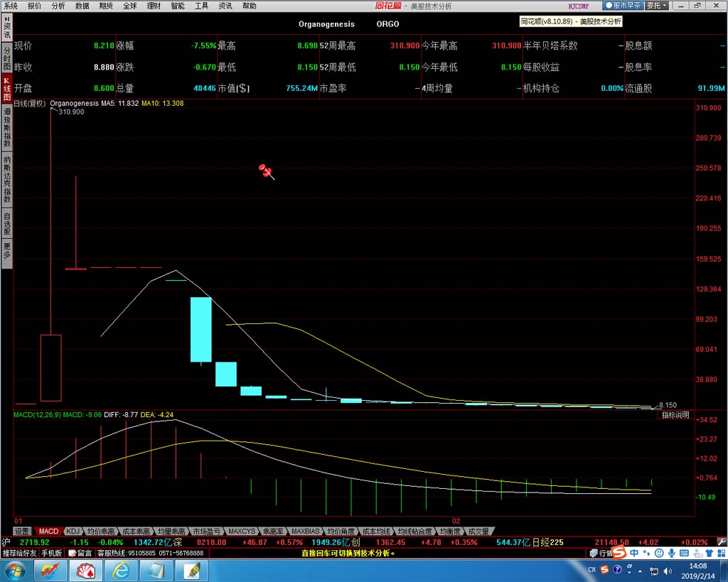Open the 报价 menu

[34, 6]
